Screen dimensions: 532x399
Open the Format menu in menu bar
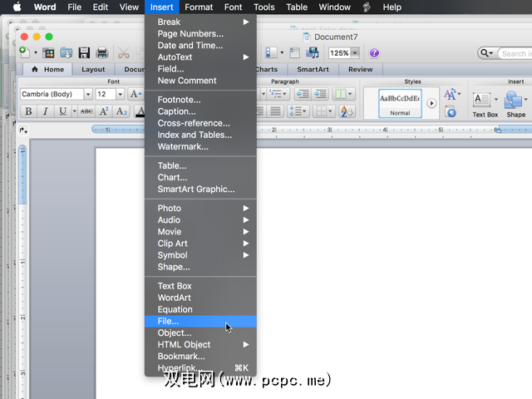199,7
